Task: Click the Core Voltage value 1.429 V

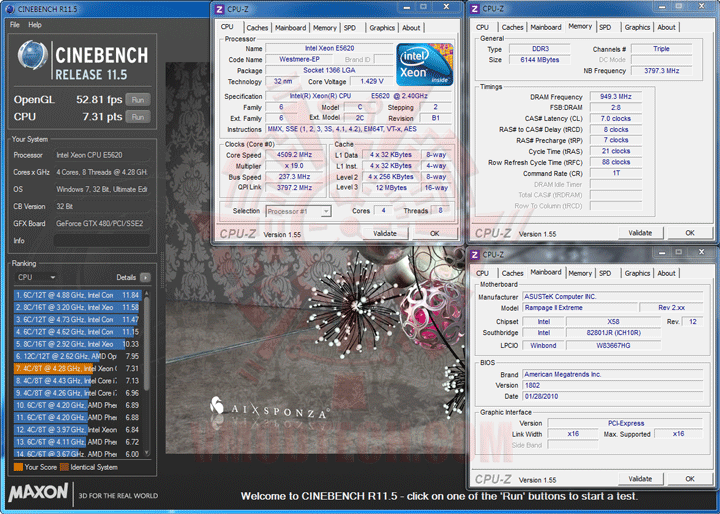Action: (x=371, y=81)
